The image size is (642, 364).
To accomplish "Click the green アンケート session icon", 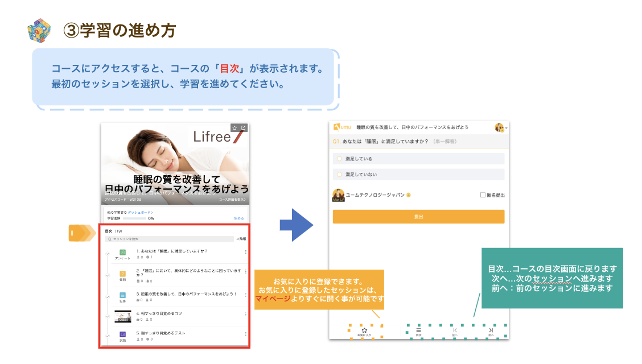I will point(122,252).
